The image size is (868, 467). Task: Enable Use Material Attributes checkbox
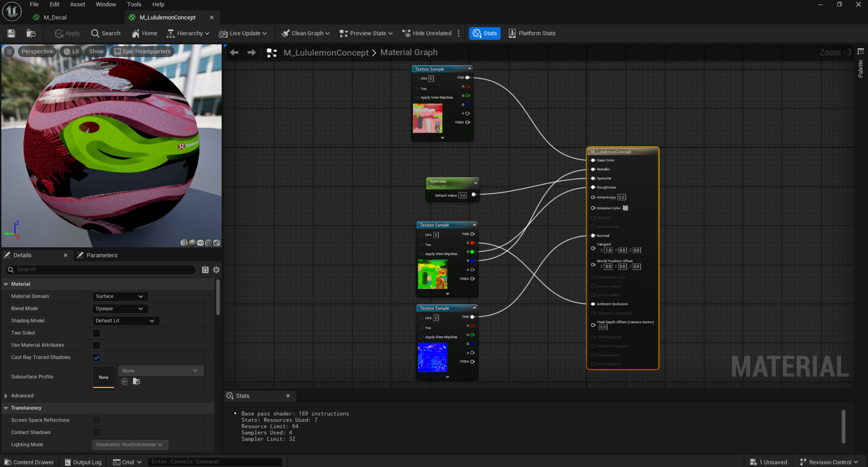click(x=96, y=346)
